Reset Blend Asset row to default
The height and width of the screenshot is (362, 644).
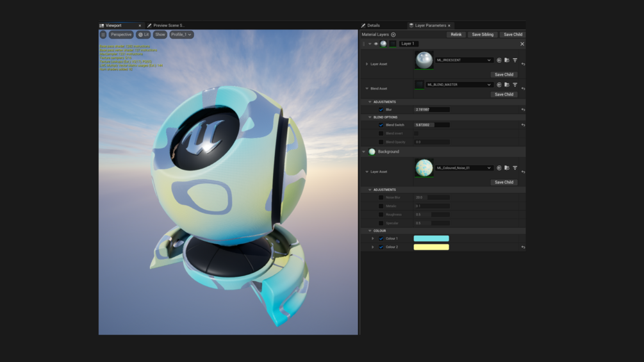tap(523, 88)
